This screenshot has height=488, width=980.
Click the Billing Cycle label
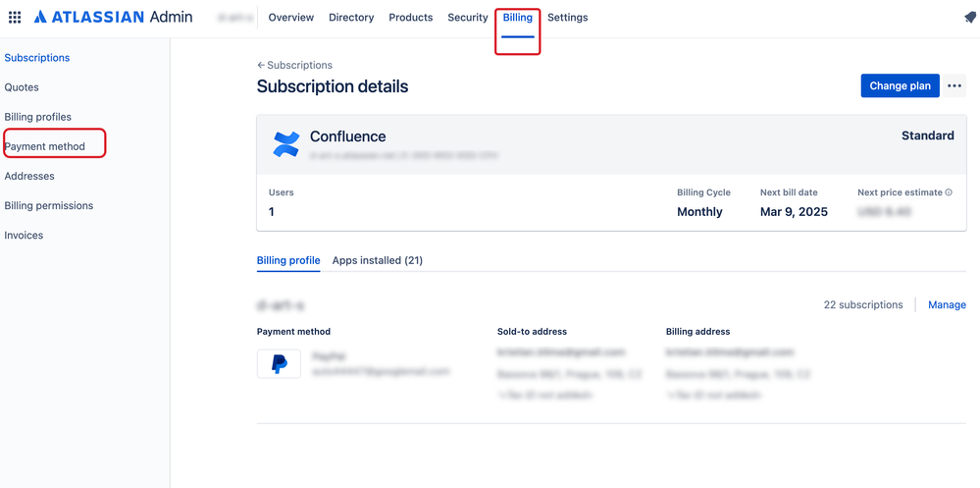[x=703, y=192]
